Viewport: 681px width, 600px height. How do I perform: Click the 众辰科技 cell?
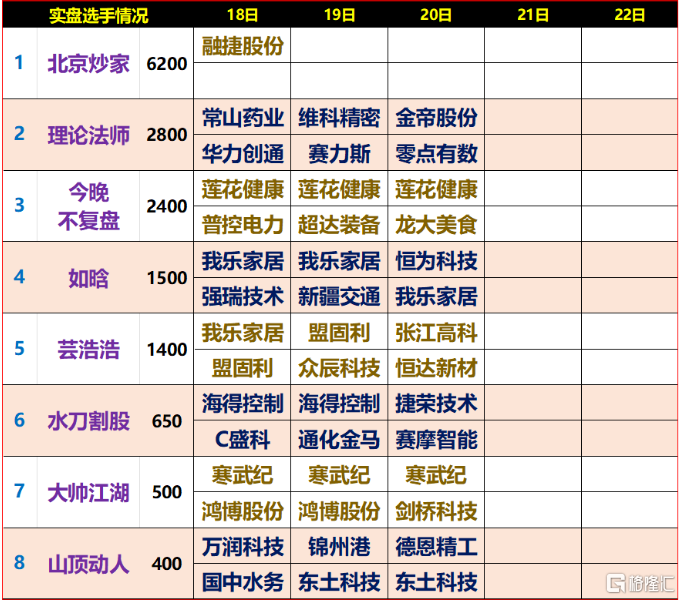point(339,368)
